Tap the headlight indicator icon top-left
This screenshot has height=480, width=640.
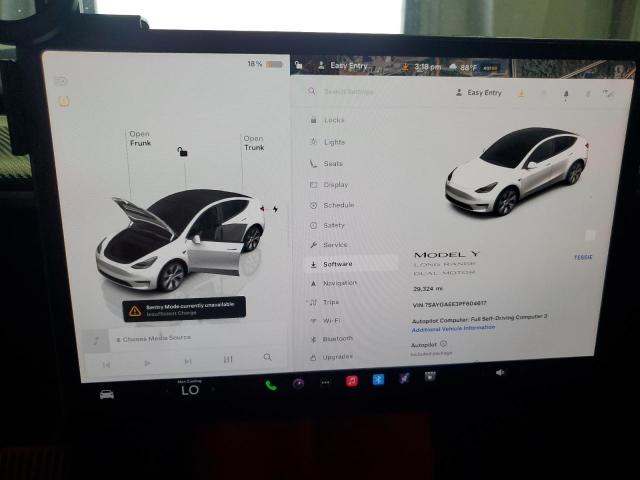coord(60,81)
